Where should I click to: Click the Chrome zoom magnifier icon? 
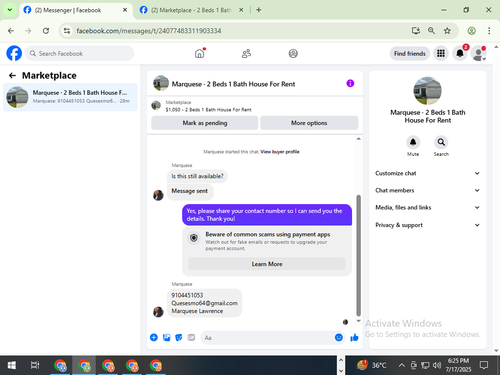point(431,31)
